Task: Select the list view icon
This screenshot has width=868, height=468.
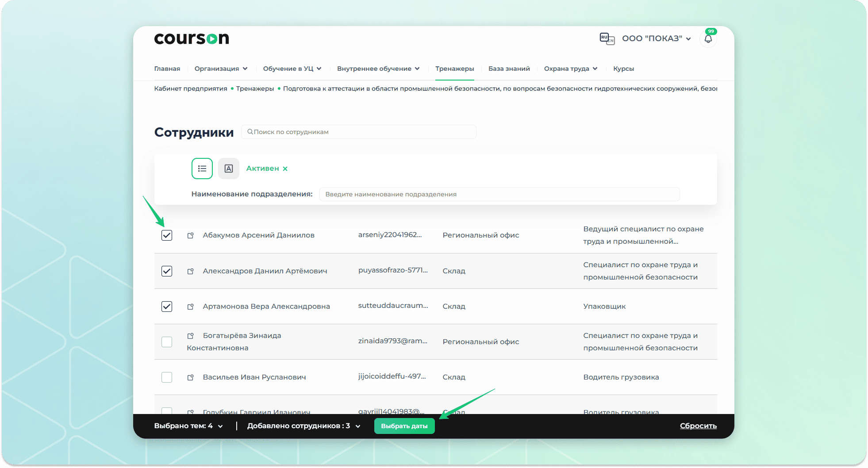Action: click(202, 169)
